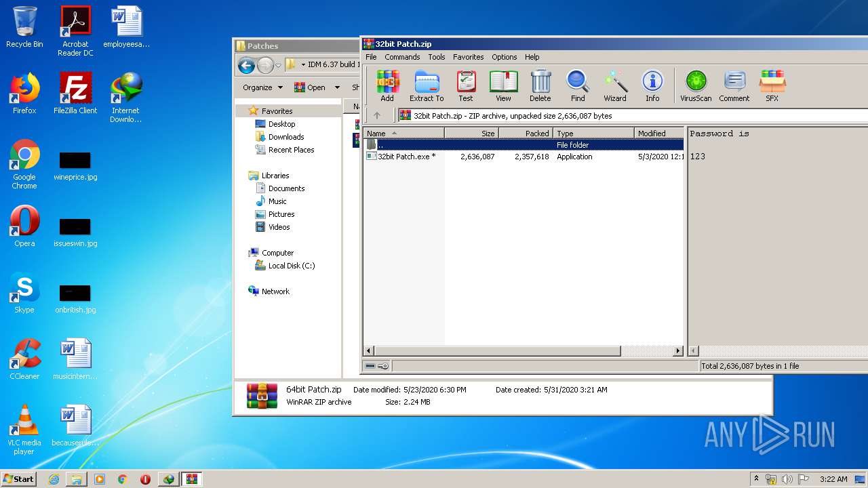Select Downloads in the Favorites sidebar
868x488 pixels.
pos(285,137)
